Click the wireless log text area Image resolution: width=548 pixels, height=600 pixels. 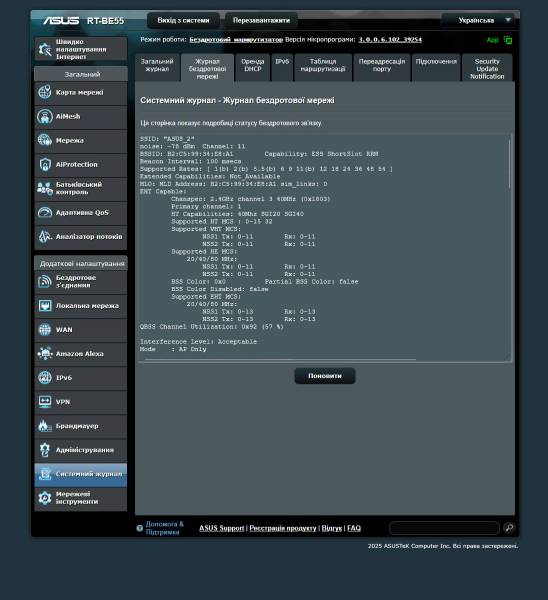[x=325, y=247]
